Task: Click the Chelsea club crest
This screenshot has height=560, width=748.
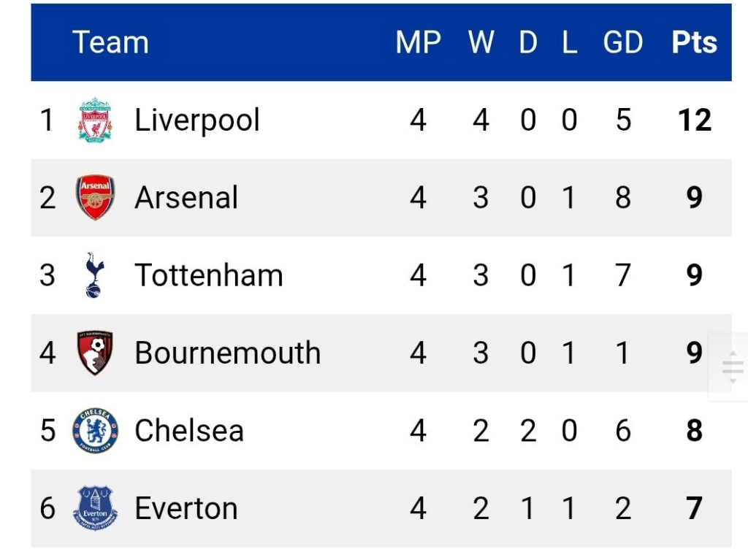Action: (x=95, y=430)
